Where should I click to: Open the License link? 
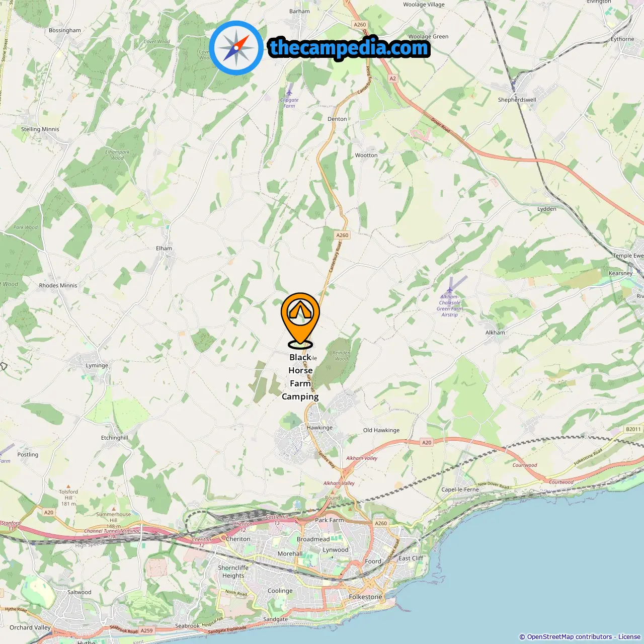click(x=629, y=637)
